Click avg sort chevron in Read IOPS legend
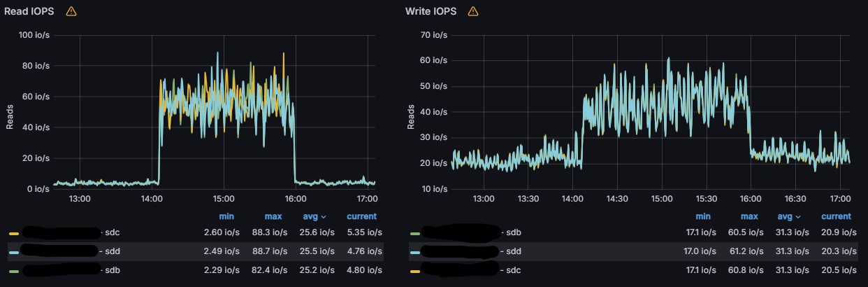This screenshot has width=868, height=287. (x=324, y=217)
